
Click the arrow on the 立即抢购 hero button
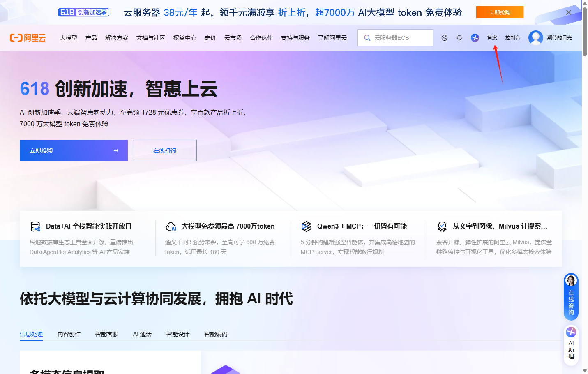(x=116, y=150)
